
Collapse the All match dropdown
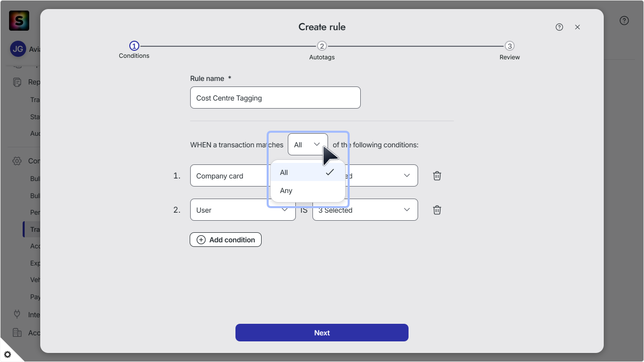(308, 145)
